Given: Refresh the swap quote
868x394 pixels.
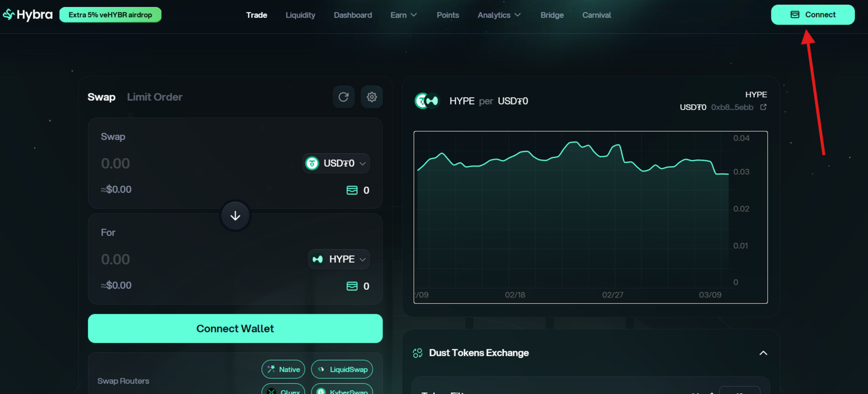Looking at the screenshot, I should coord(343,97).
